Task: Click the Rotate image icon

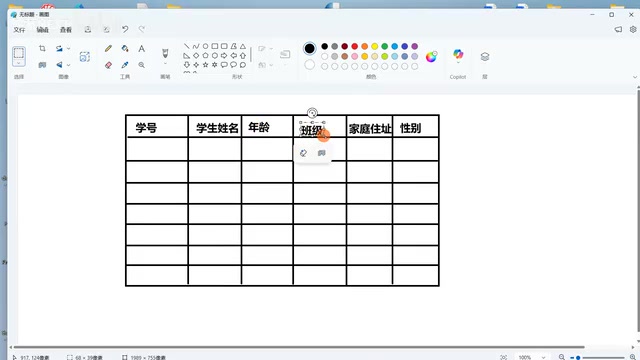Action: (x=59, y=49)
